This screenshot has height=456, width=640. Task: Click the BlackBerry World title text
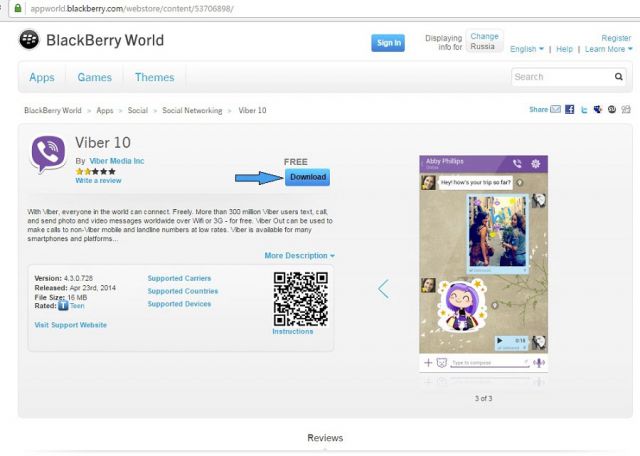[x=105, y=40]
